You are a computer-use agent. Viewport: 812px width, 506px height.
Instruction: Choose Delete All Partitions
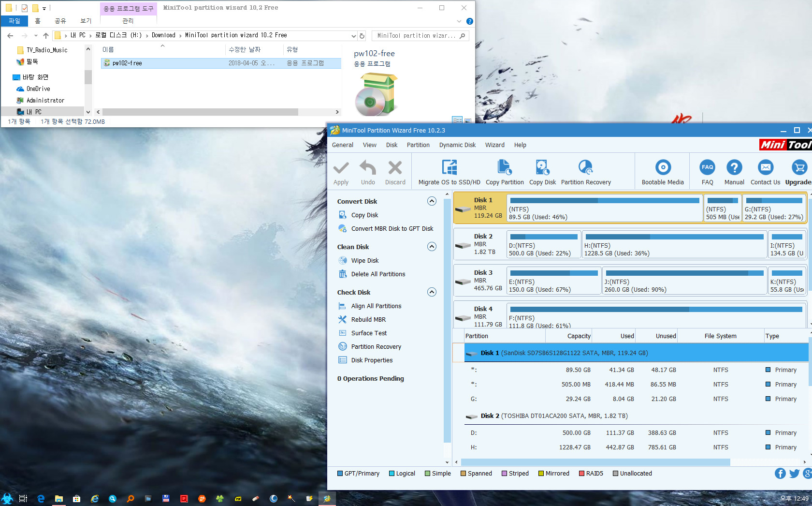378,274
